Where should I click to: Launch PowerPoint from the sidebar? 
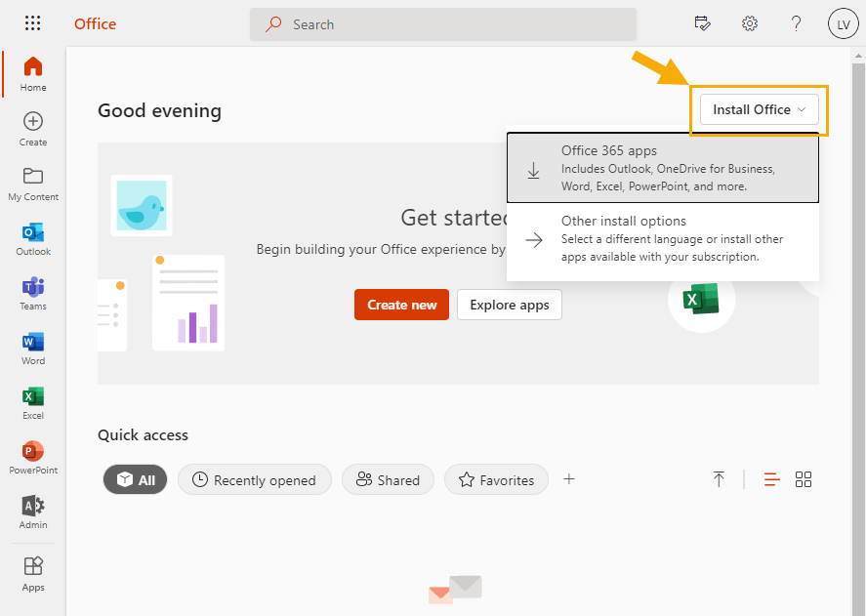point(33,458)
